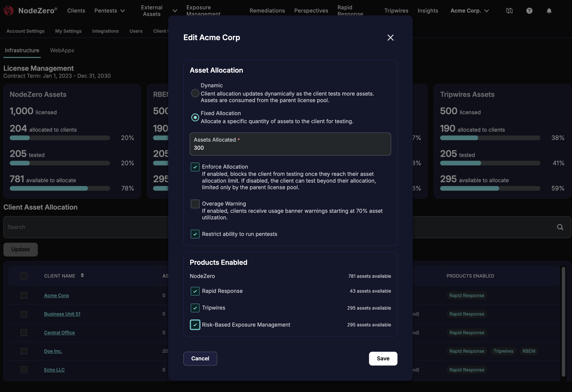Click Tripwires 190 allocated progress bar
The image size is (572, 392).
point(490,138)
